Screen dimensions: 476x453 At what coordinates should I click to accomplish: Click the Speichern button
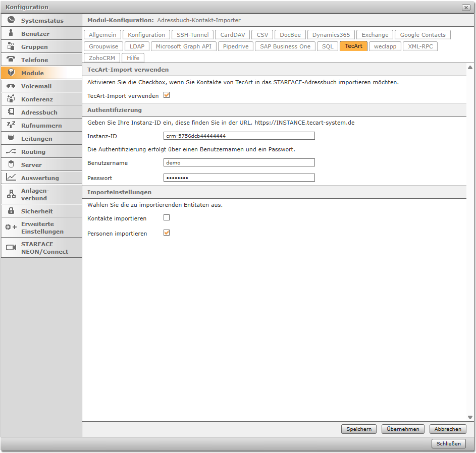click(358, 429)
